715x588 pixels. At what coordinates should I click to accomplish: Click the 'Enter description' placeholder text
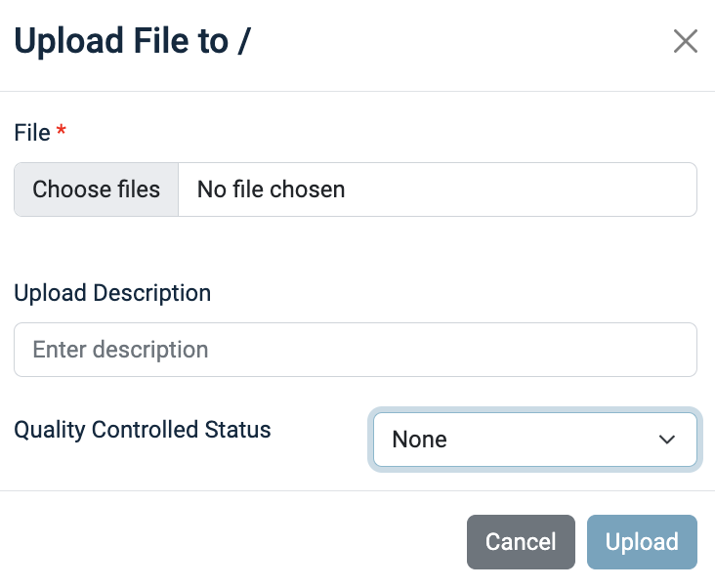[x=120, y=350]
